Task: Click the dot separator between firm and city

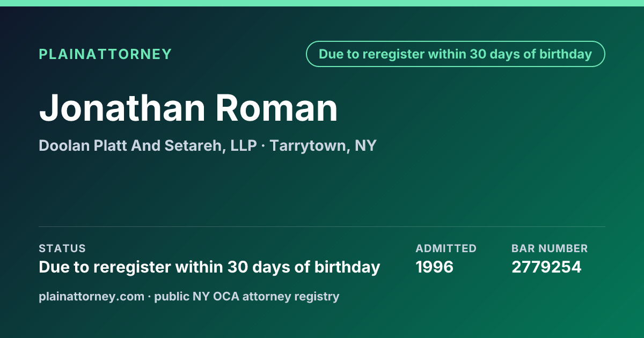Action: pyautogui.click(x=263, y=146)
